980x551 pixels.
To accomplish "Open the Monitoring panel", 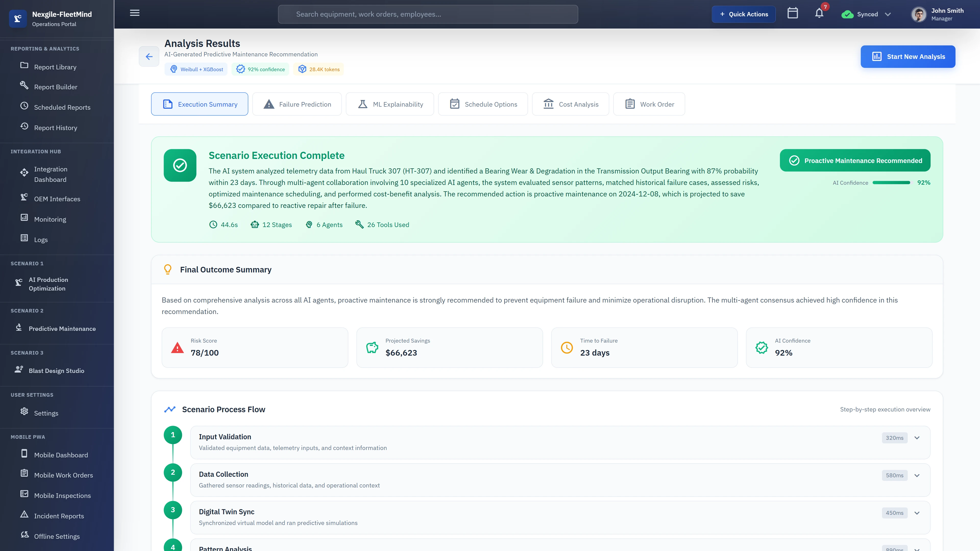I will pos(50,219).
